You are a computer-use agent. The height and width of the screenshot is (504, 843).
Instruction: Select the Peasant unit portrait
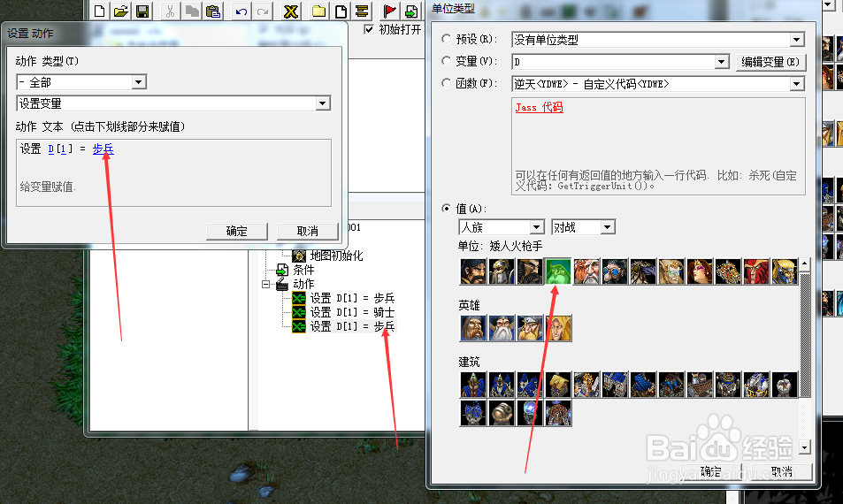point(473,271)
